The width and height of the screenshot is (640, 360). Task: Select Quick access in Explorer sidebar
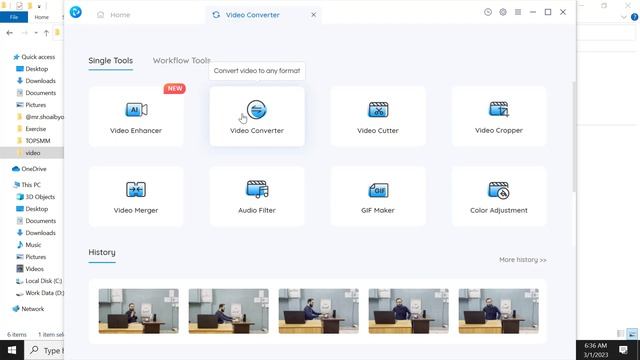click(34, 57)
